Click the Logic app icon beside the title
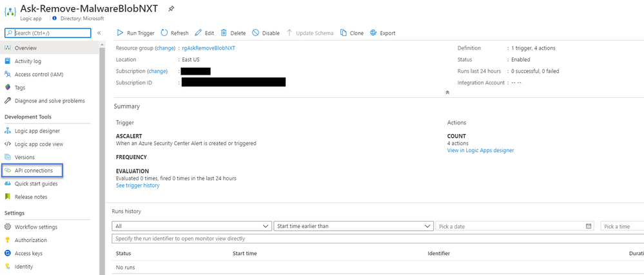The image size is (644, 275). [10, 12]
